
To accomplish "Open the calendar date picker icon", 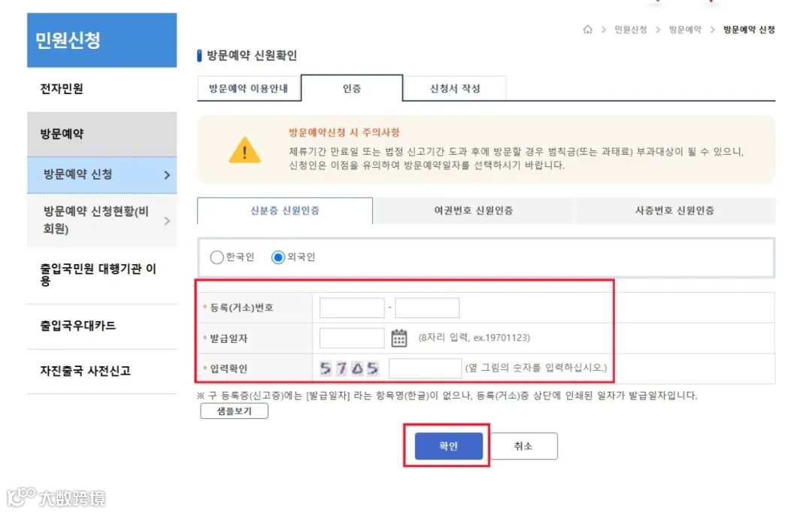I will 398,338.
